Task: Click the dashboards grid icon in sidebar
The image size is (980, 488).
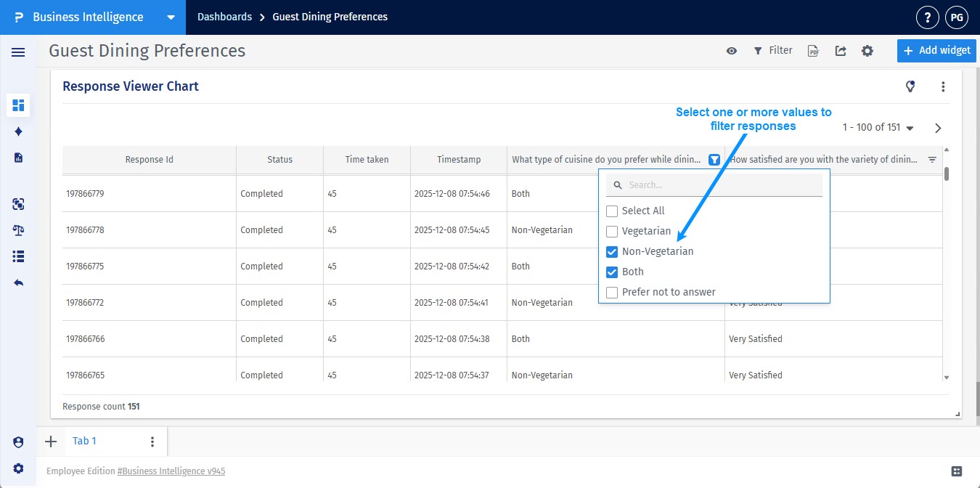Action: pyautogui.click(x=18, y=105)
